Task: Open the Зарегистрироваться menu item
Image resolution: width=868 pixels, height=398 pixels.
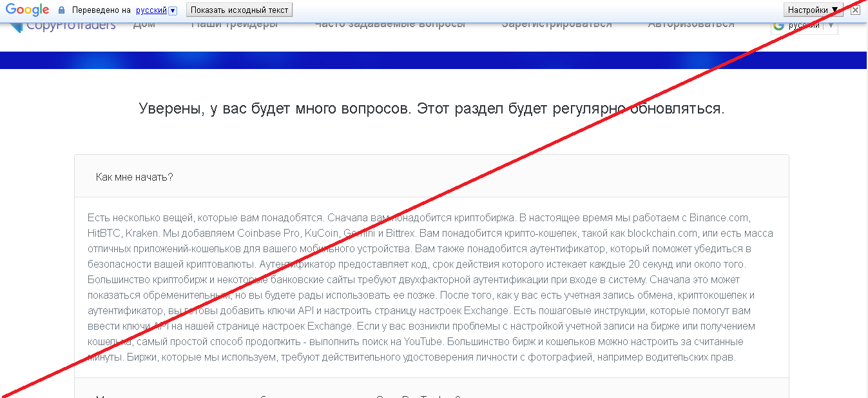Action: [x=557, y=26]
